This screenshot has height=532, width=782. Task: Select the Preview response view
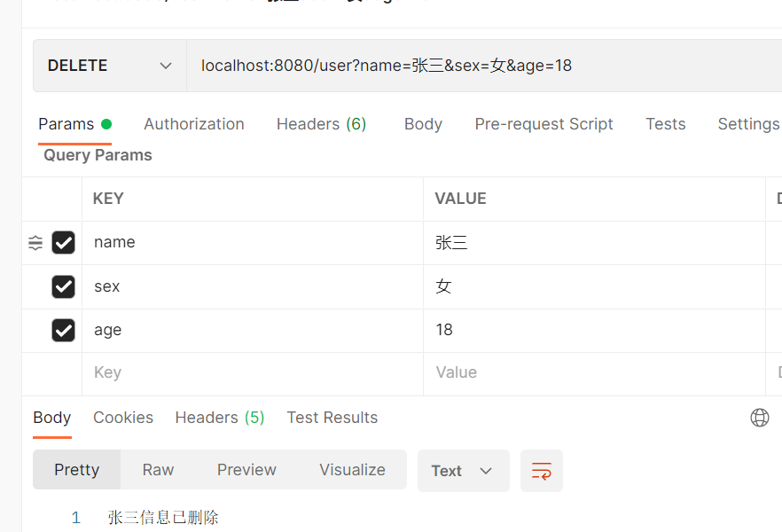246,470
